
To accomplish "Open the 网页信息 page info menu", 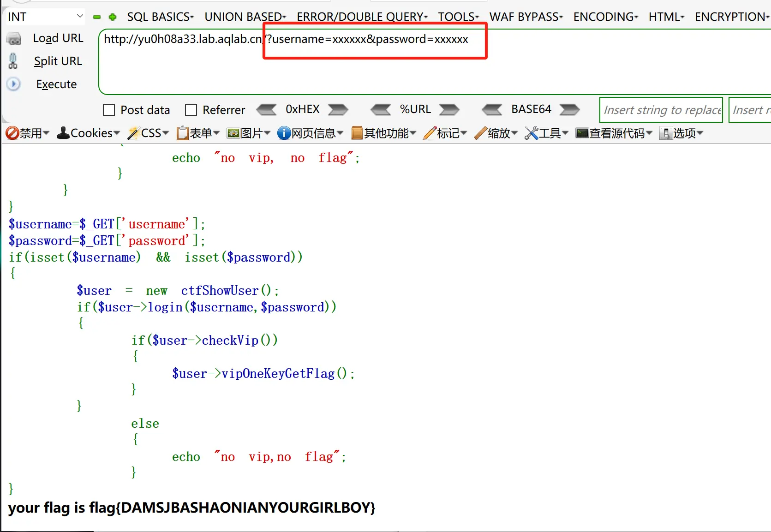I will pyautogui.click(x=310, y=133).
